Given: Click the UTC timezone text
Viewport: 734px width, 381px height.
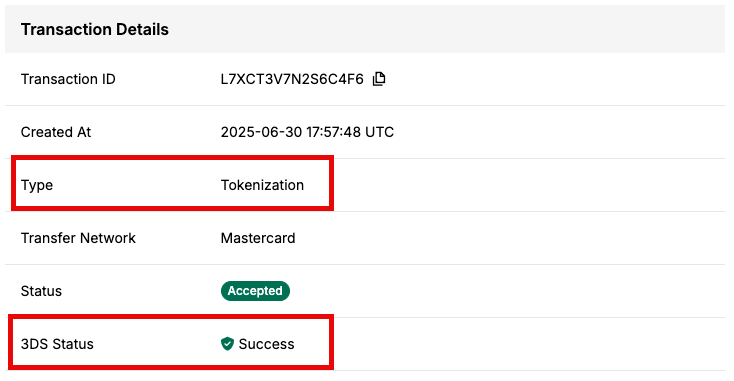Looking at the screenshot, I should click(x=379, y=132).
